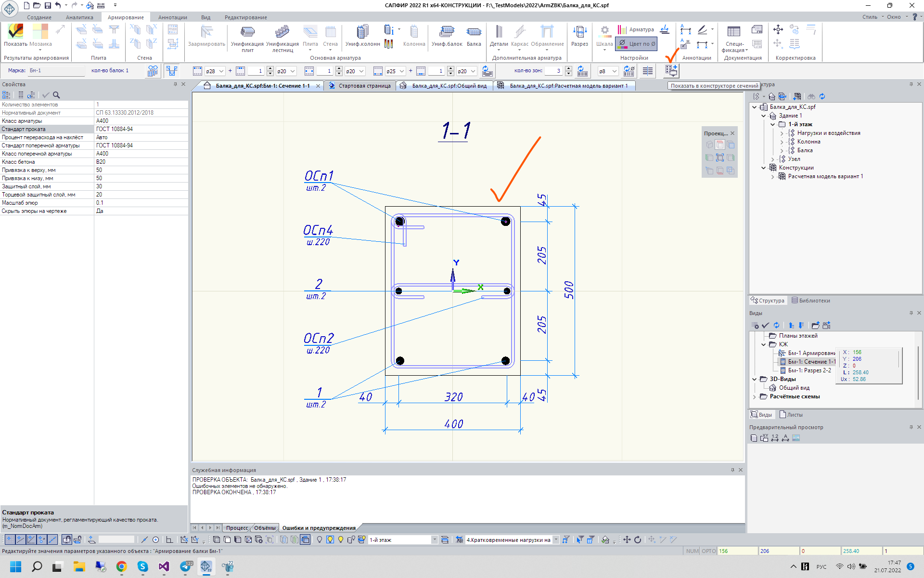Select Бм-1: Разрез 2-2 view

[x=809, y=370]
